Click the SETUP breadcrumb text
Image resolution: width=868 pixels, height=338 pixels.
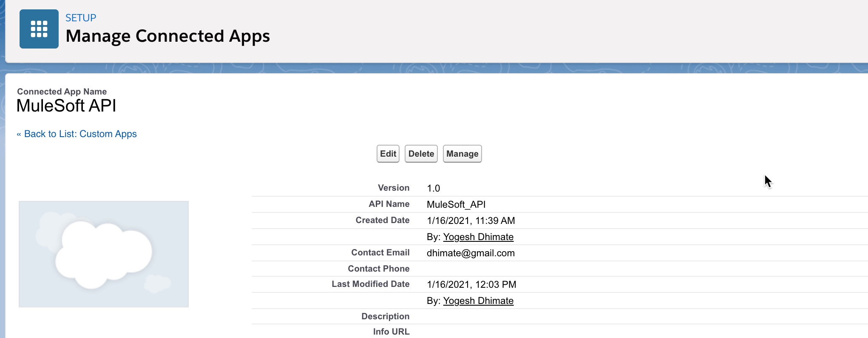(x=81, y=18)
